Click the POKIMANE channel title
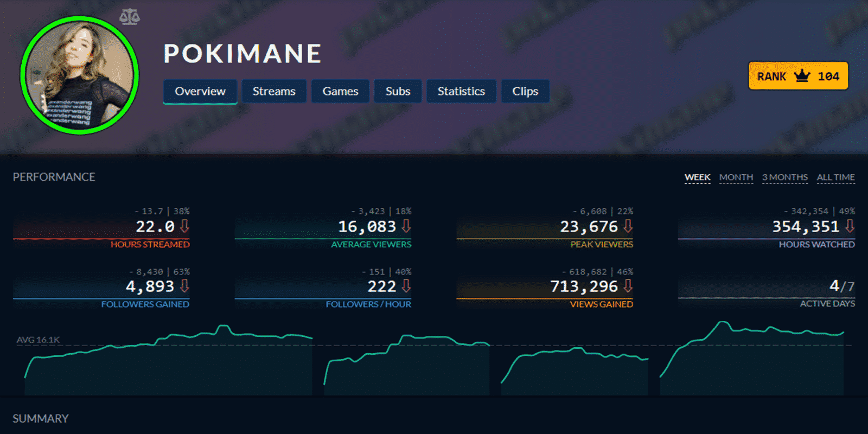The height and width of the screenshot is (434, 868). 243,53
